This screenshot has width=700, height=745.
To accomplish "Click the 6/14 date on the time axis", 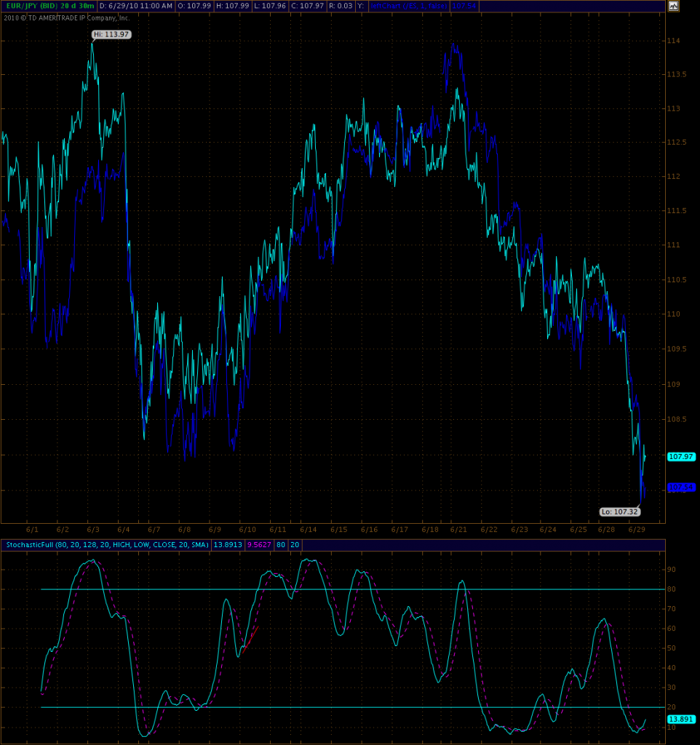I will click(x=308, y=530).
